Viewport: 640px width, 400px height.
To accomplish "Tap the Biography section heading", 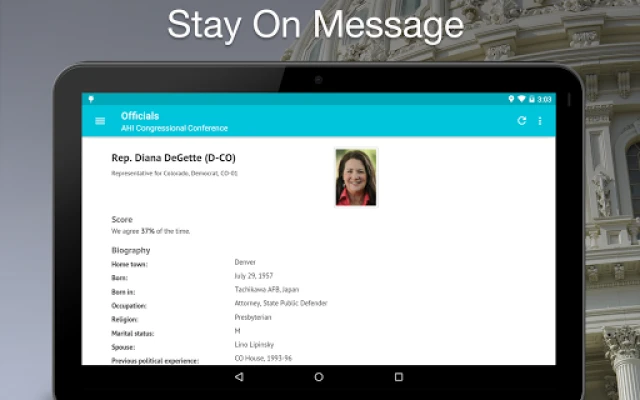I will tap(131, 249).
